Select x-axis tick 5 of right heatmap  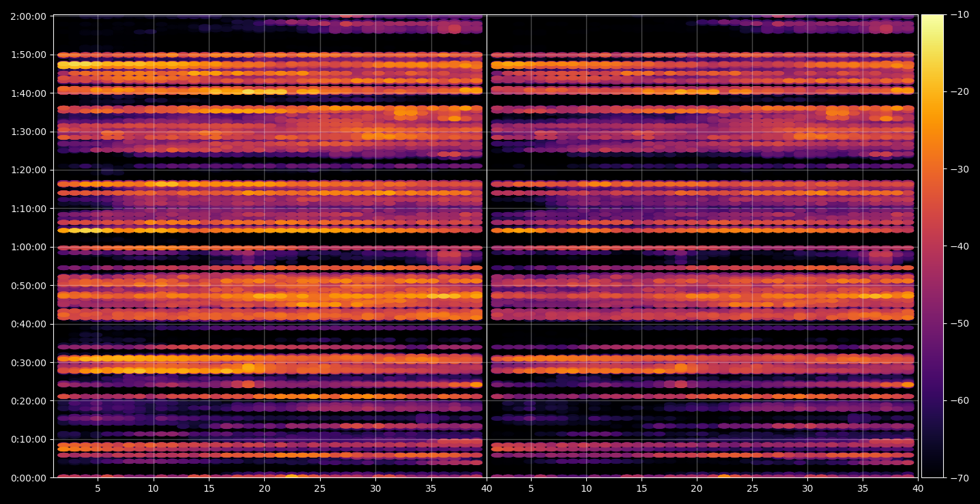pos(531,488)
